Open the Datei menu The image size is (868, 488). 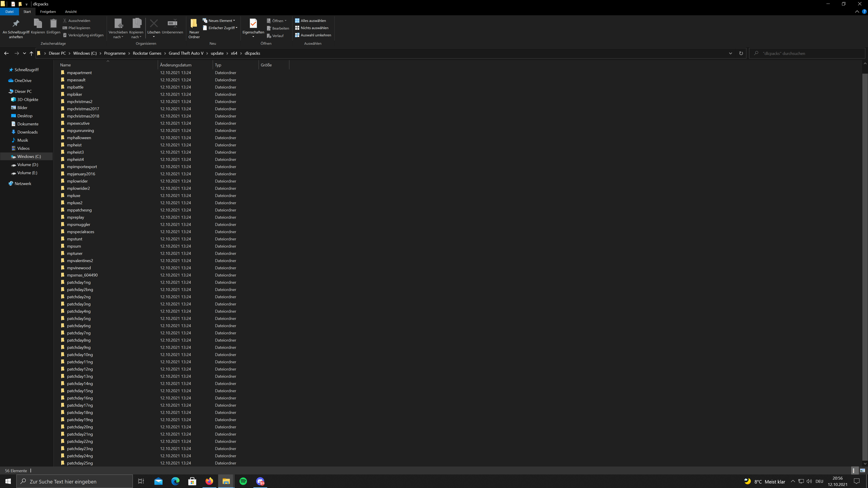pyautogui.click(x=9, y=12)
